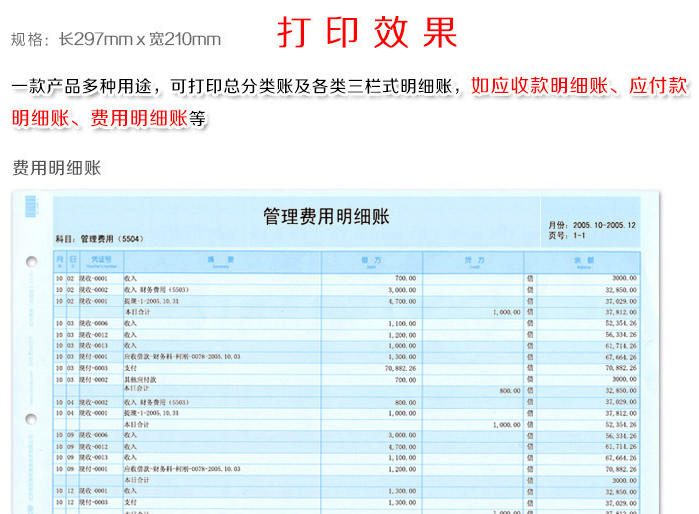This screenshot has height=514, width=699.
Task: Click the upper binder punch hole on ledger
Action: (x=31, y=262)
